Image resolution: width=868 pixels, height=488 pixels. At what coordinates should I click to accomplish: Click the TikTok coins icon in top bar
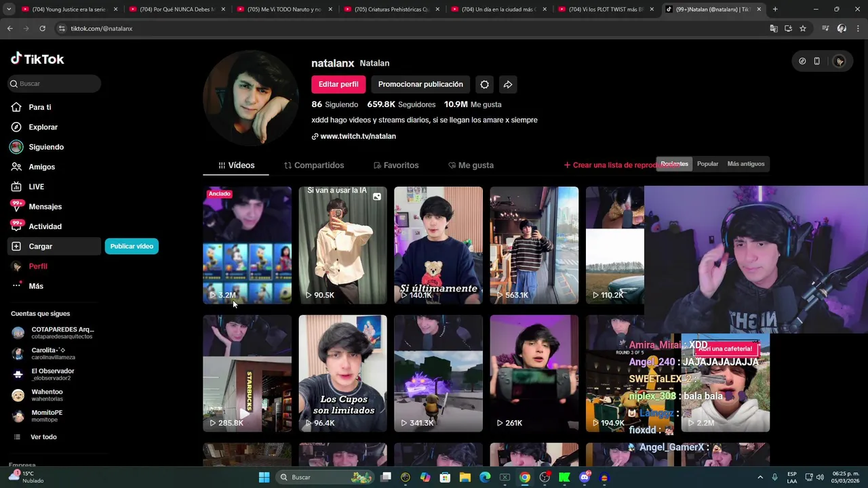point(802,61)
